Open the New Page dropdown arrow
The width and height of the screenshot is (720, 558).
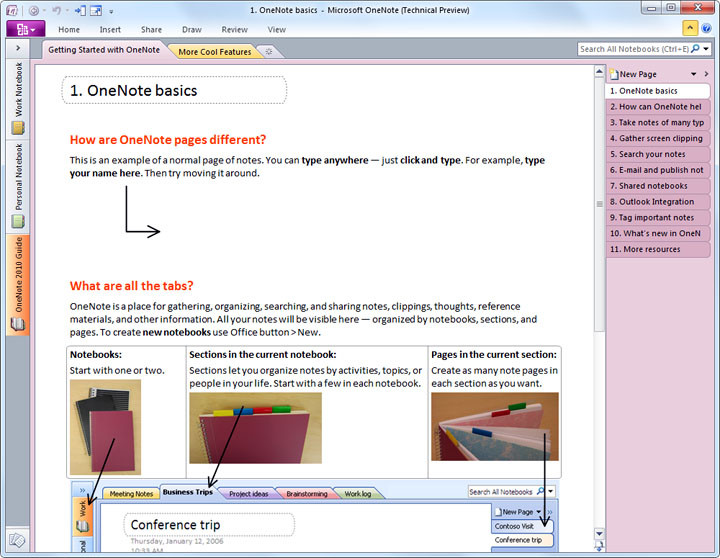pos(693,74)
